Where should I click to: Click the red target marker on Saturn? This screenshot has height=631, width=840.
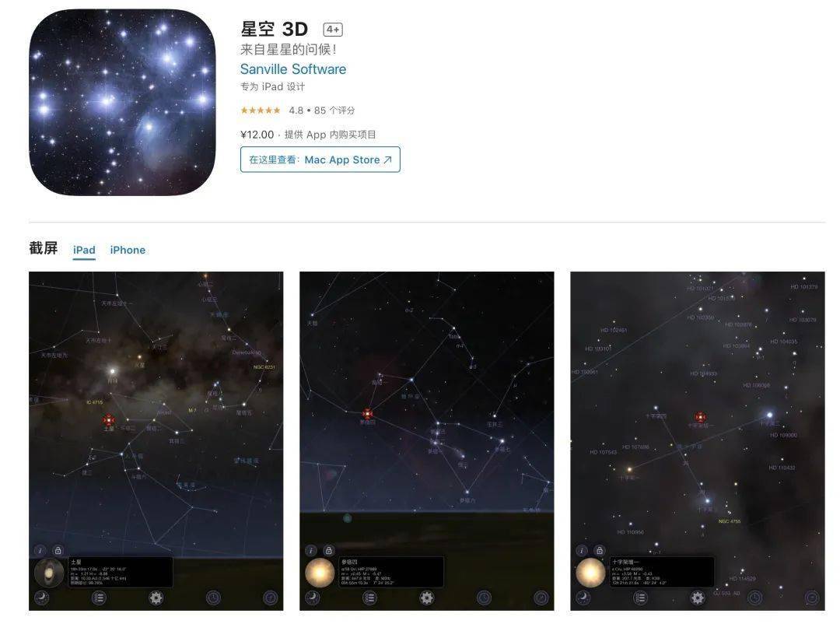109,420
